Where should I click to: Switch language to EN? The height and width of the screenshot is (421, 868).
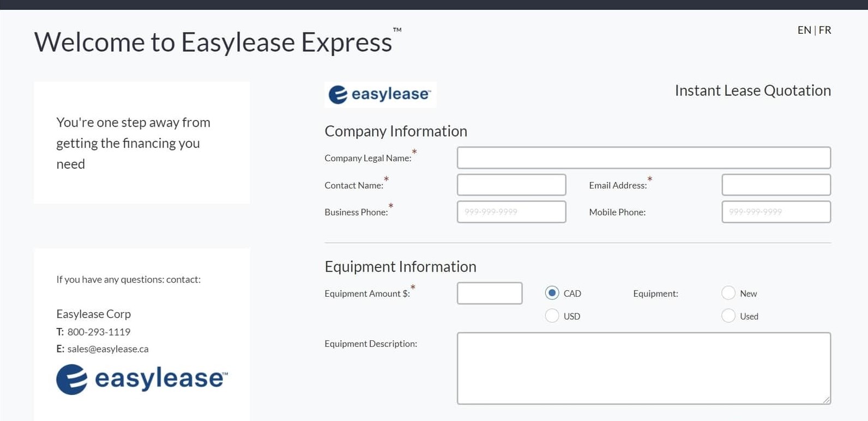[x=804, y=30]
